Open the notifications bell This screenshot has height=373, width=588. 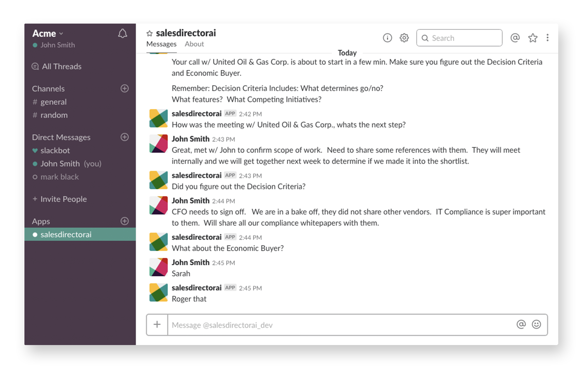point(123,33)
